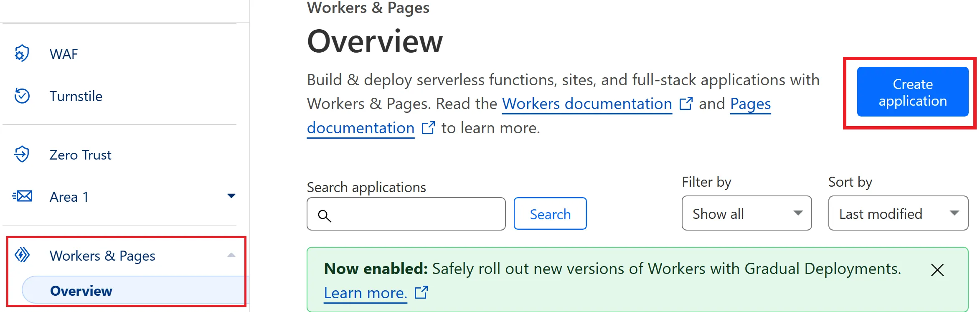Open the Workers documentation link

click(x=587, y=104)
